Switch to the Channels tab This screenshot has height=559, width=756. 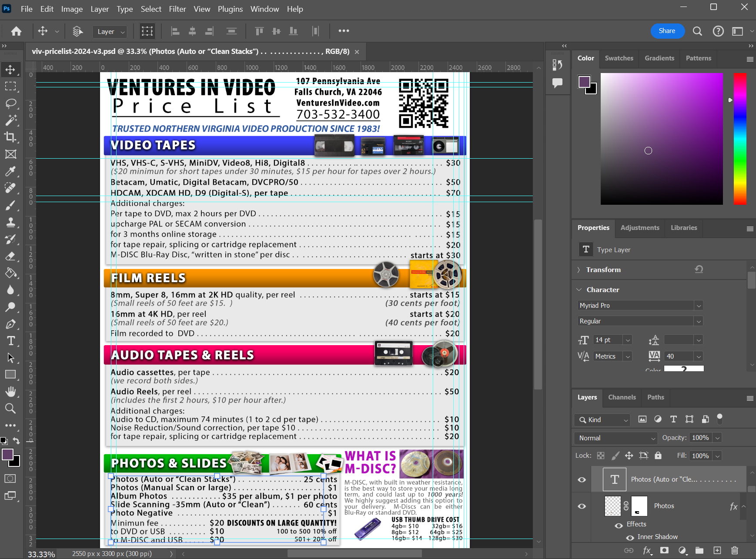pos(622,397)
